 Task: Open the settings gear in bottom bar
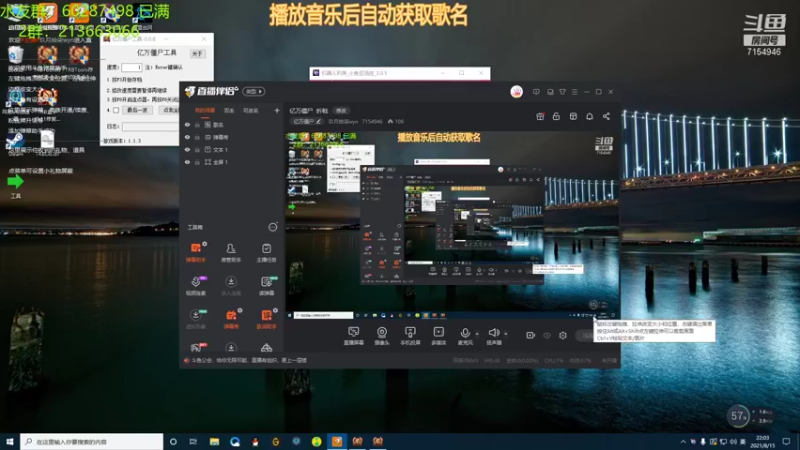coord(563,335)
